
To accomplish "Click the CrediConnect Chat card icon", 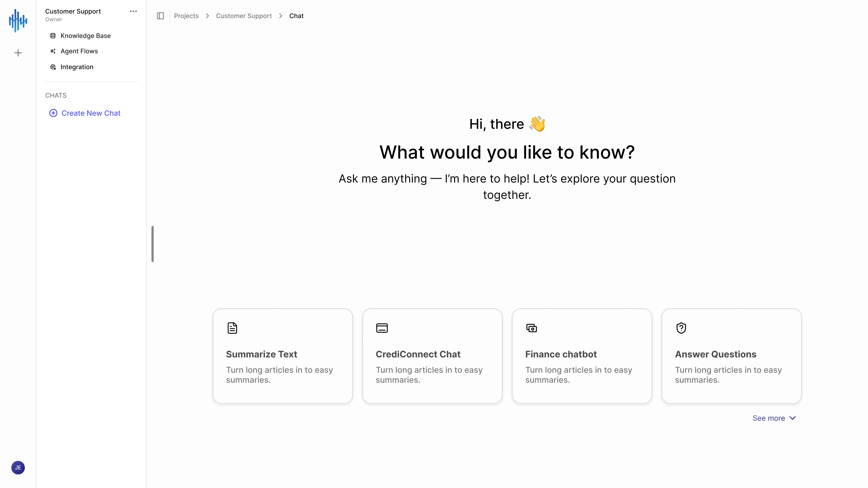I will click(x=382, y=328).
